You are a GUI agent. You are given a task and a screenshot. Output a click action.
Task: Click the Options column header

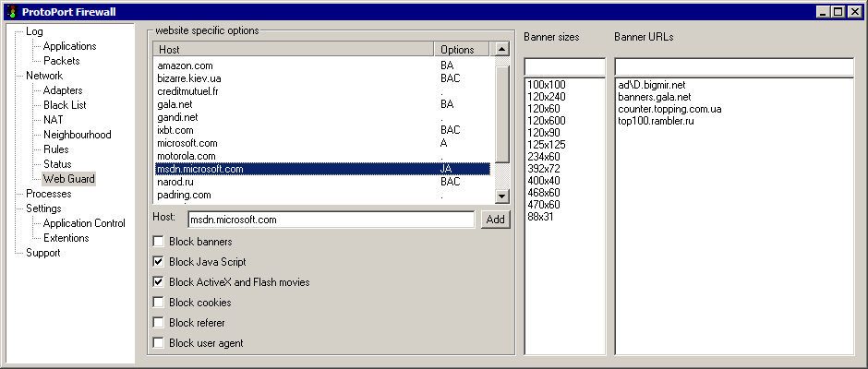pyautogui.click(x=457, y=50)
